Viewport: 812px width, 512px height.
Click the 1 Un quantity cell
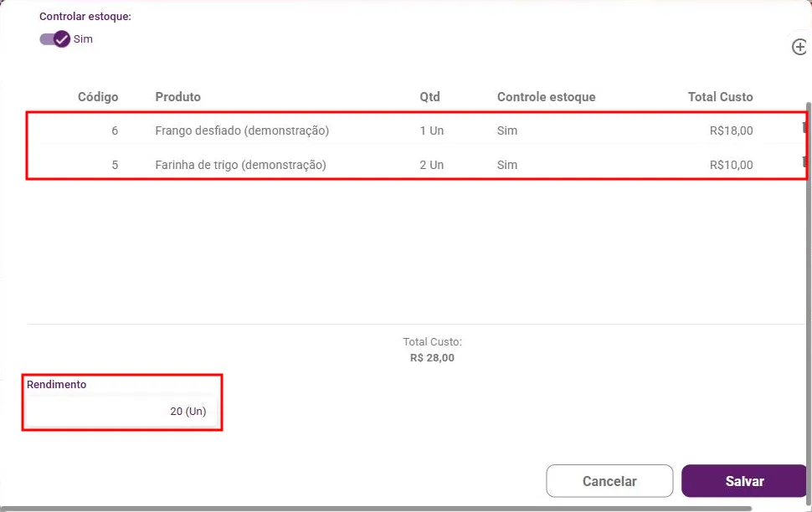[431, 131]
